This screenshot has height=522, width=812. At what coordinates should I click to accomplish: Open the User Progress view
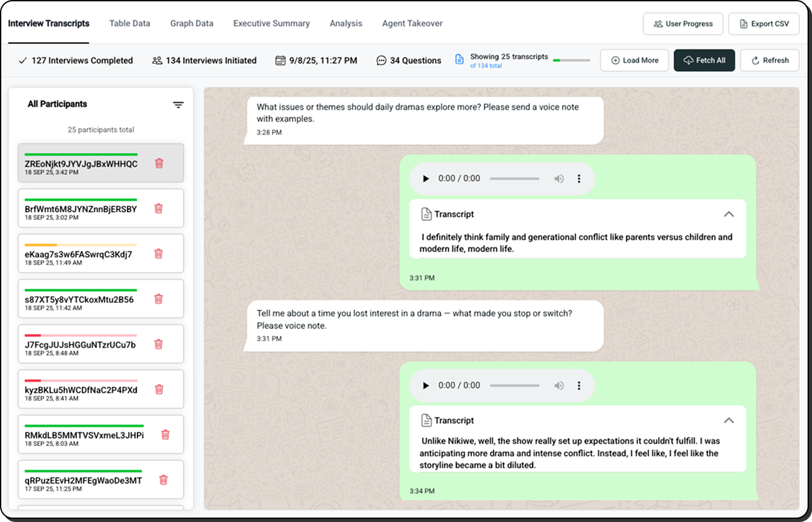click(x=683, y=24)
